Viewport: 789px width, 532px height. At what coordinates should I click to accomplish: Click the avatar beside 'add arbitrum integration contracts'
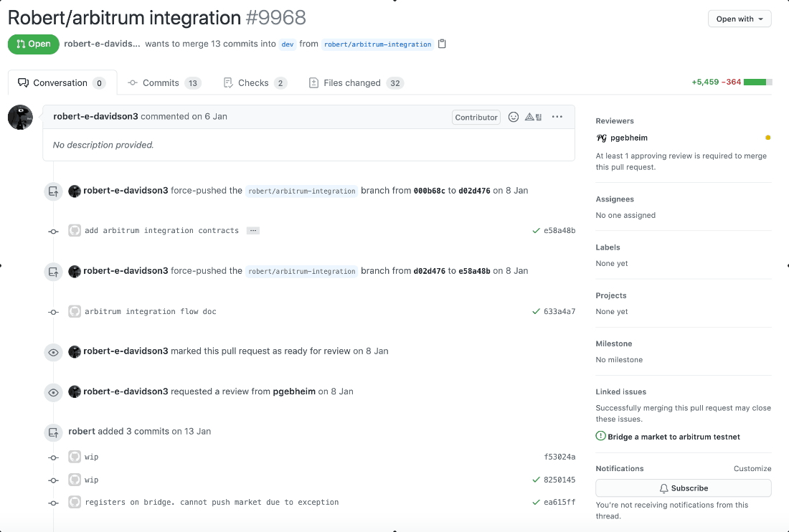click(75, 230)
